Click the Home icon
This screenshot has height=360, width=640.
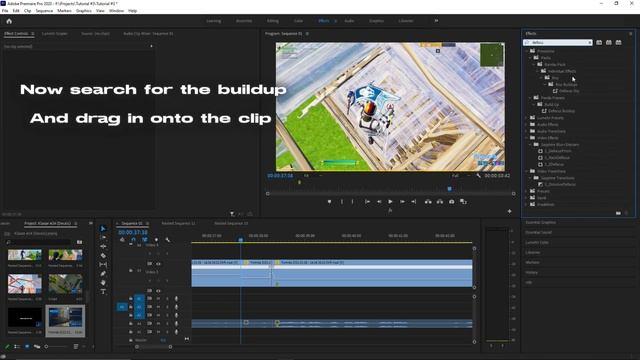point(9,21)
